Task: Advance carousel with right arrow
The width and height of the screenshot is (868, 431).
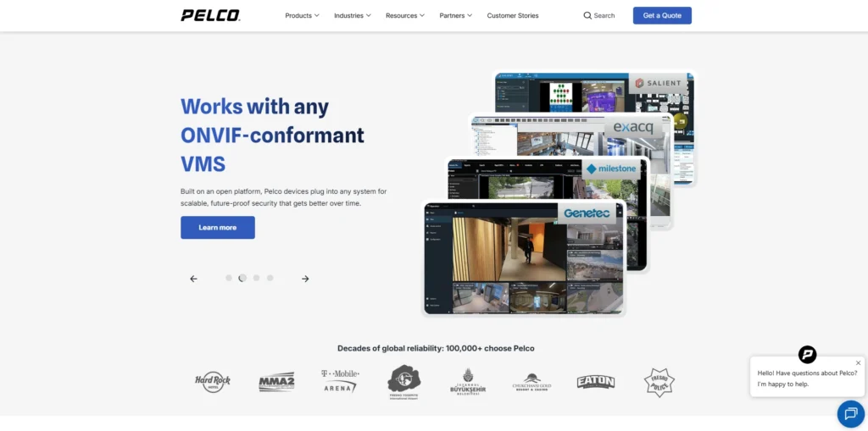Action: tap(305, 279)
